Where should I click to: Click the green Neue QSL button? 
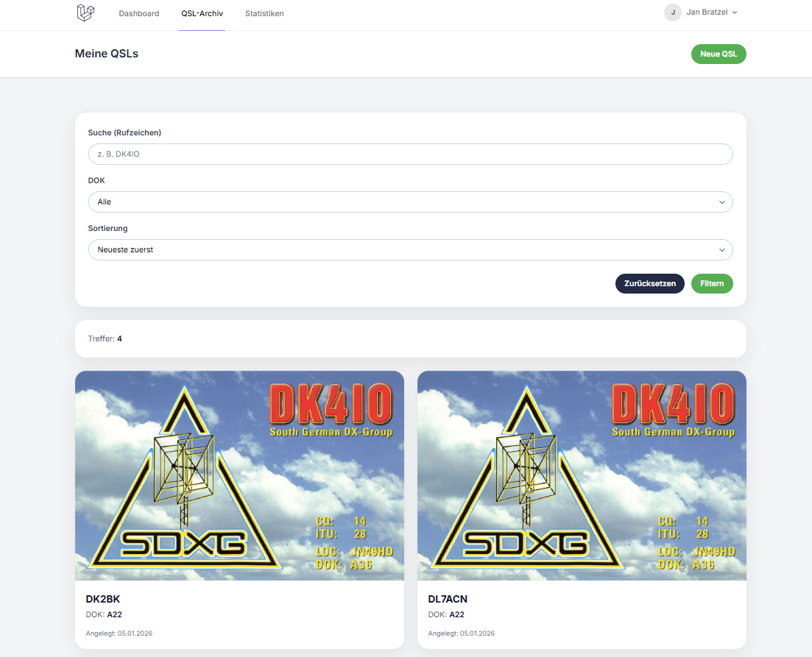(719, 54)
